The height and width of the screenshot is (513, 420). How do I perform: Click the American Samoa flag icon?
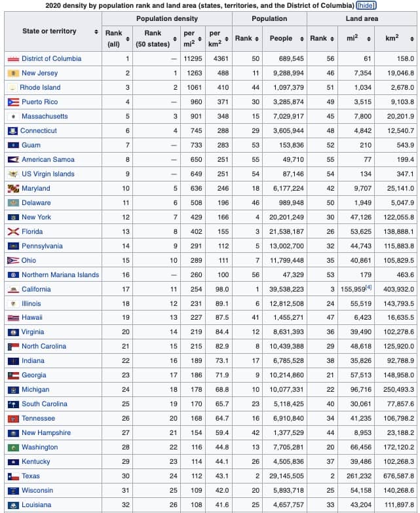point(13,160)
